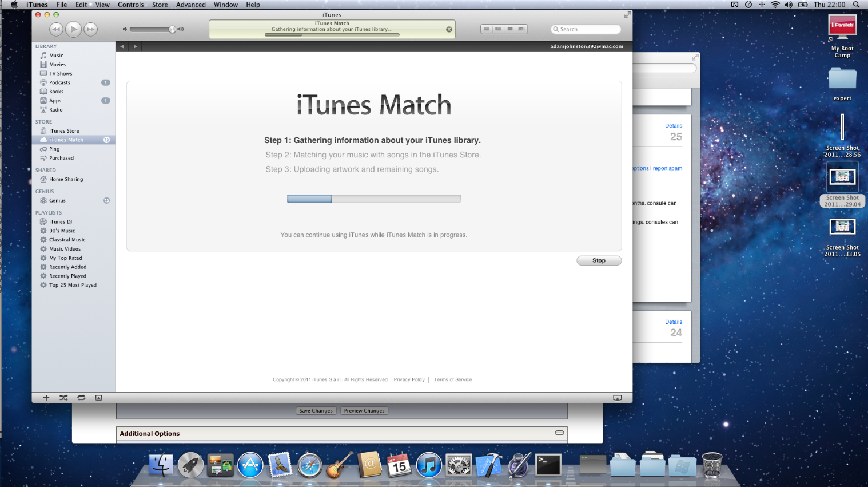Switch to grid view

[510, 29]
